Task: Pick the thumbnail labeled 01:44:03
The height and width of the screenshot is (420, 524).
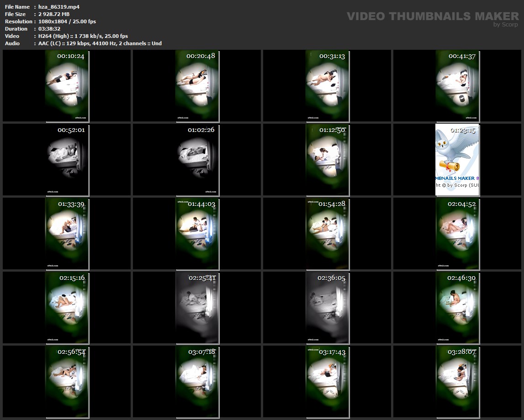Action: 197,234
